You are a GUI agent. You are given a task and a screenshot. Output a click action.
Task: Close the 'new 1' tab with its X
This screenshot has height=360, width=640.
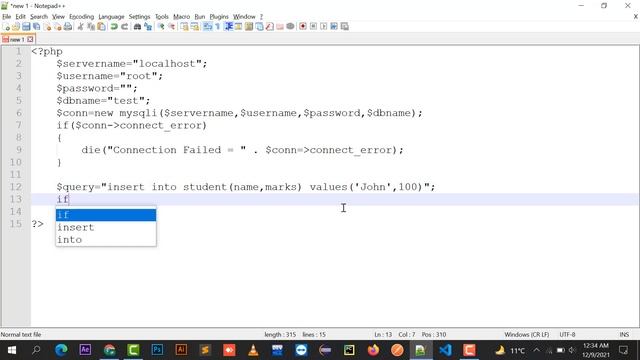click(x=30, y=40)
